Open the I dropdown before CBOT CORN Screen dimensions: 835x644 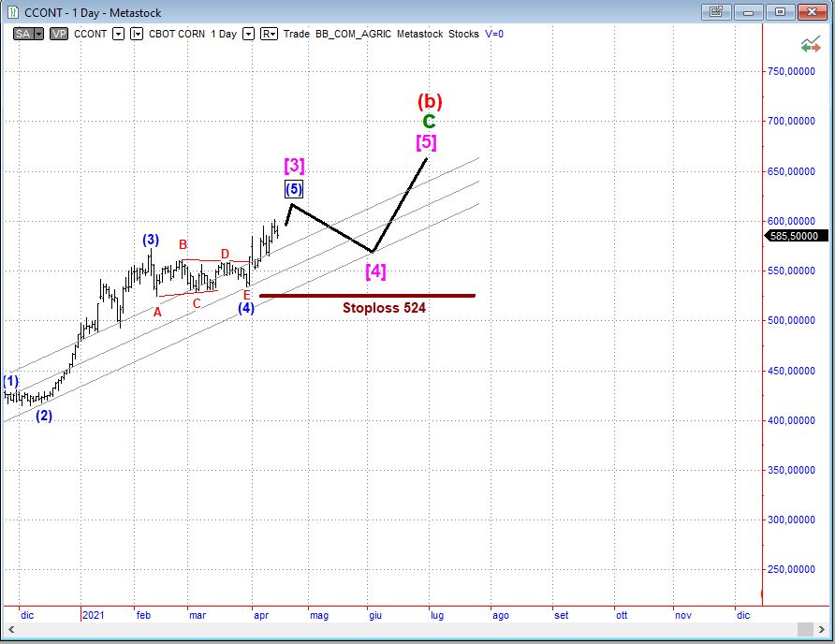[137, 34]
